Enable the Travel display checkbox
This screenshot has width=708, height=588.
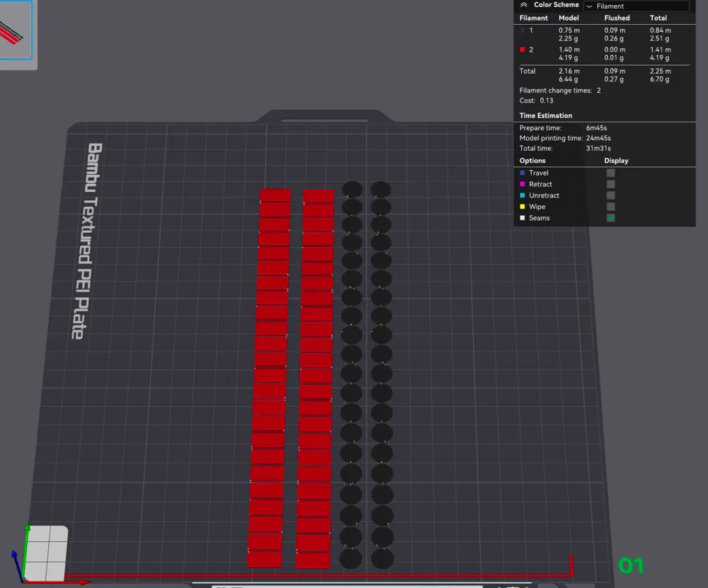tap(610, 173)
